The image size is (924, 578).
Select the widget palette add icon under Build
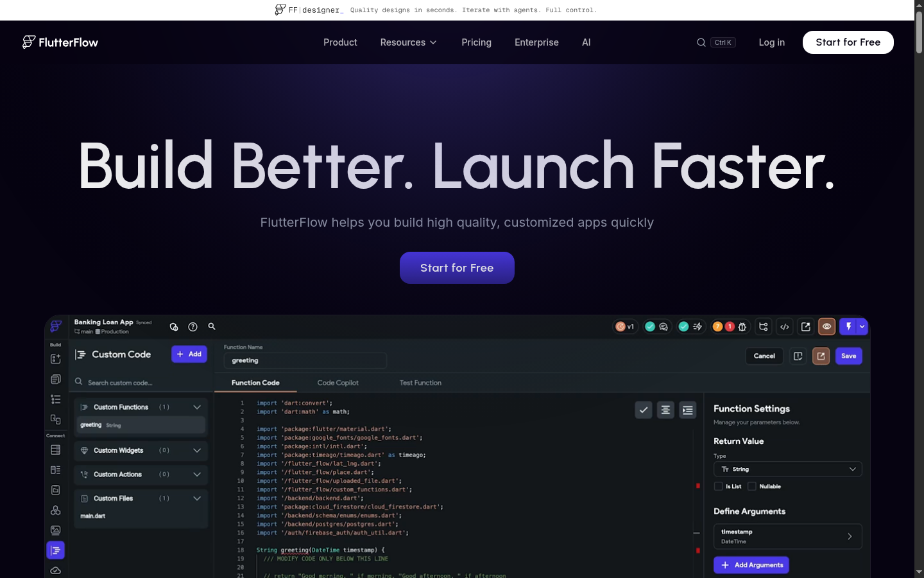click(56, 359)
